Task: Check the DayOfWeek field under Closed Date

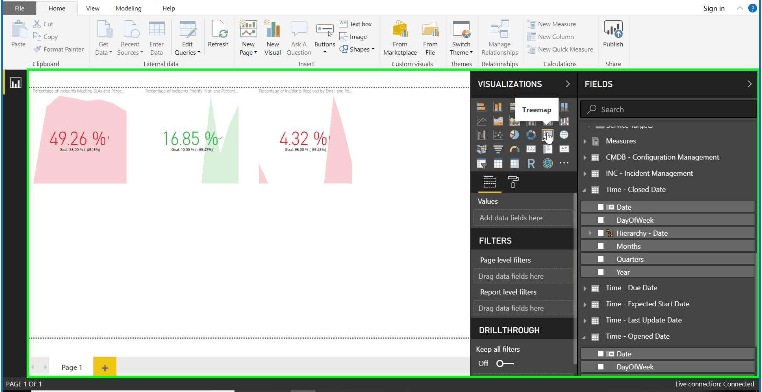Action: click(601, 220)
